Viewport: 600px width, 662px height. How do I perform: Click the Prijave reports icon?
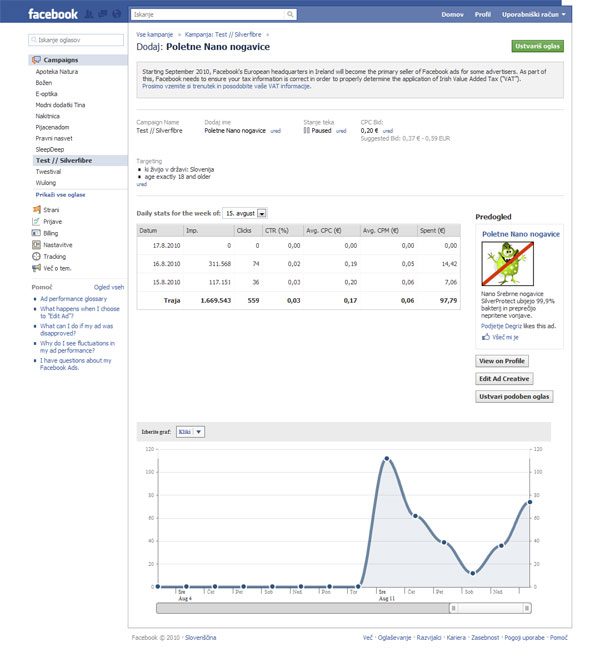36,221
